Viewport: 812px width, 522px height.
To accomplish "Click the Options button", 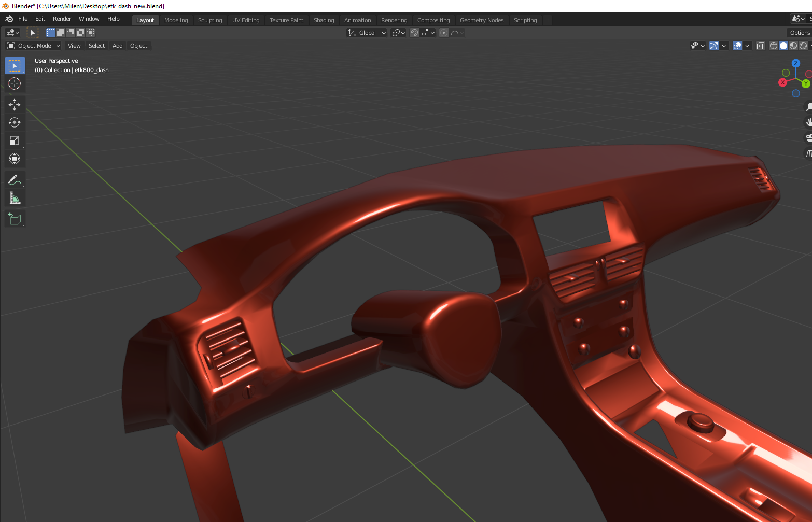I will (x=800, y=33).
